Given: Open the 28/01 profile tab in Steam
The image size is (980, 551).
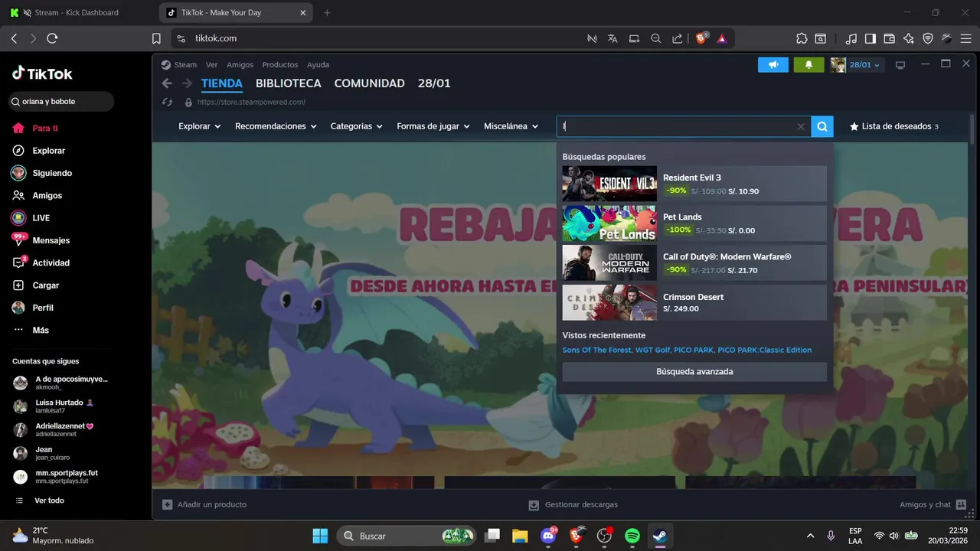Looking at the screenshot, I should [434, 83].
